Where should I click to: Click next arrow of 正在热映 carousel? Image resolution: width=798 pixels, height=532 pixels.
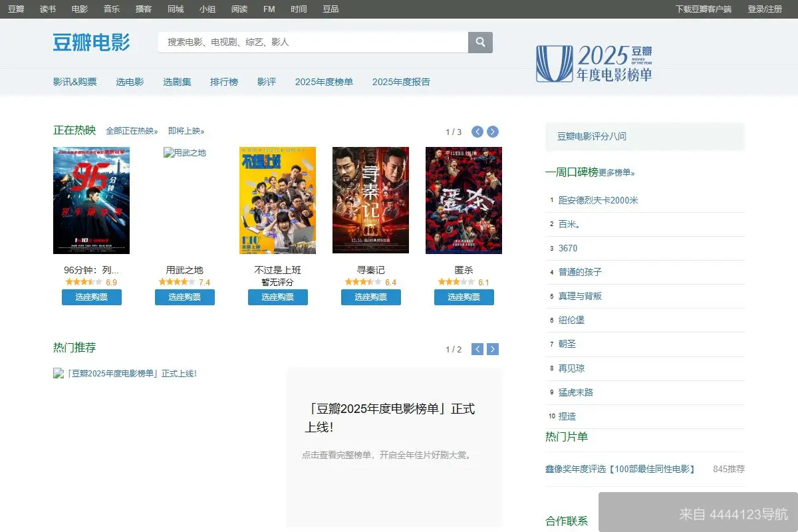coord(492,132)
